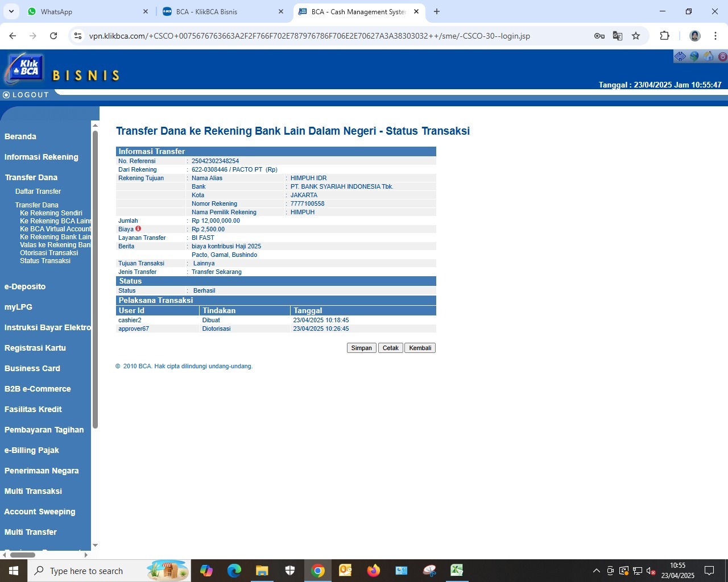Collapse the Transfer Dana sidebar section

pyautogui.click(x=31, y=177)
